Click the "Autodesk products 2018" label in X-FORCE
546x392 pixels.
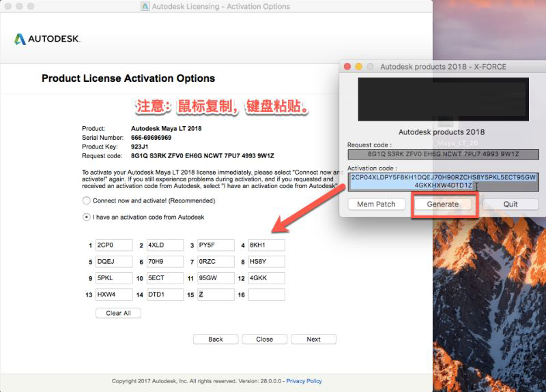click(x=442, y=132)
